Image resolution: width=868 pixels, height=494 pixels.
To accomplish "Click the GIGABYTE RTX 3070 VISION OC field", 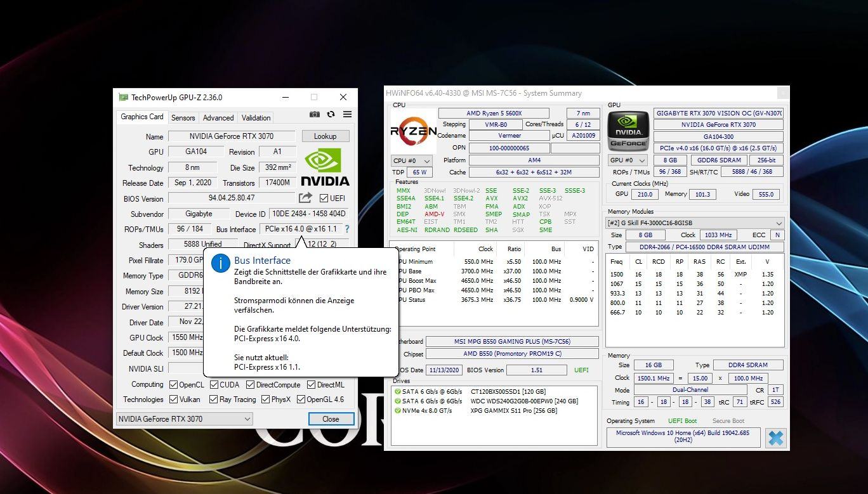I will tap(718, 113).
